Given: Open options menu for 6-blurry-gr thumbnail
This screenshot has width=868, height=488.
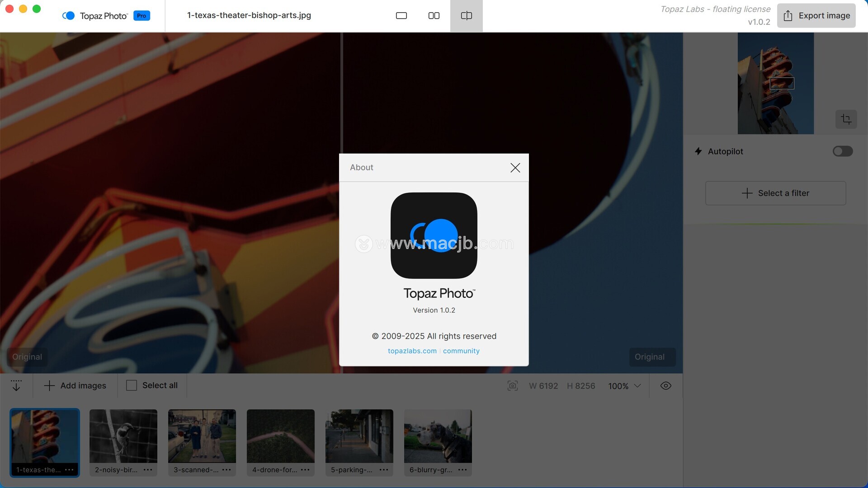Looking at the screenshot, I should [x=462, y=470].
